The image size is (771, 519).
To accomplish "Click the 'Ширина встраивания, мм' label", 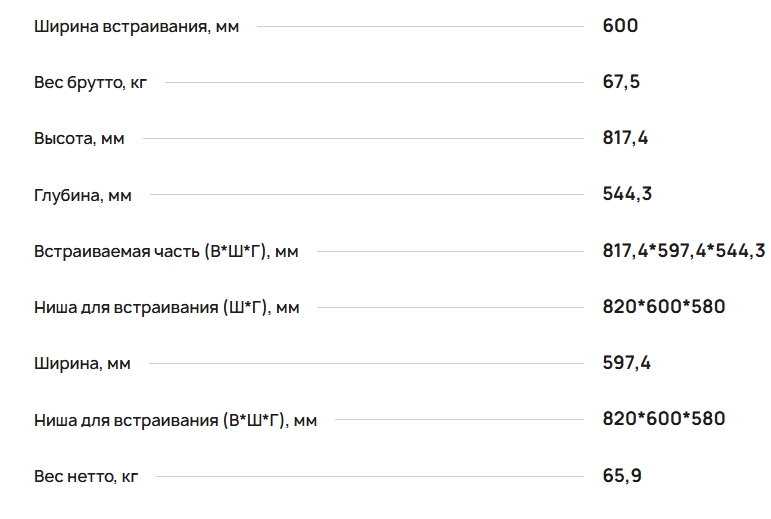I will coord(136,27).
